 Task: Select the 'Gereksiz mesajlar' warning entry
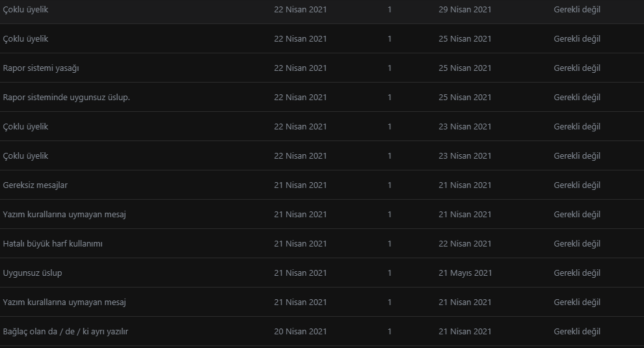(x=35, y=185)
